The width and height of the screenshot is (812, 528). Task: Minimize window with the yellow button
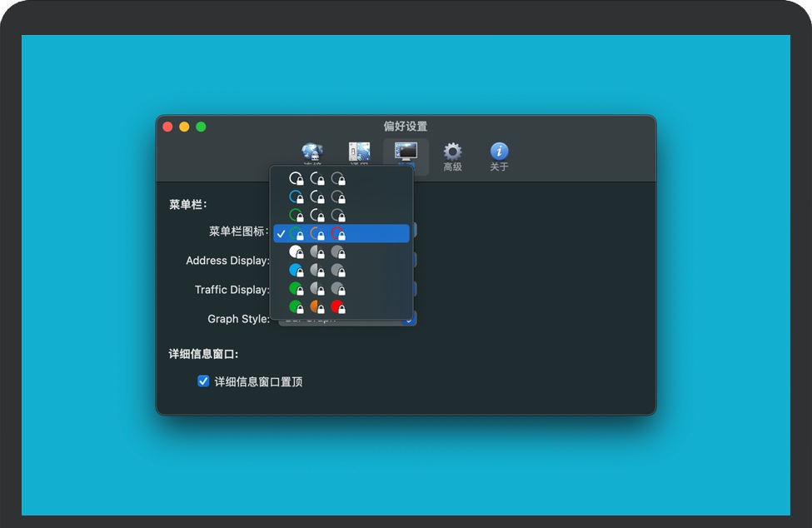184,127
